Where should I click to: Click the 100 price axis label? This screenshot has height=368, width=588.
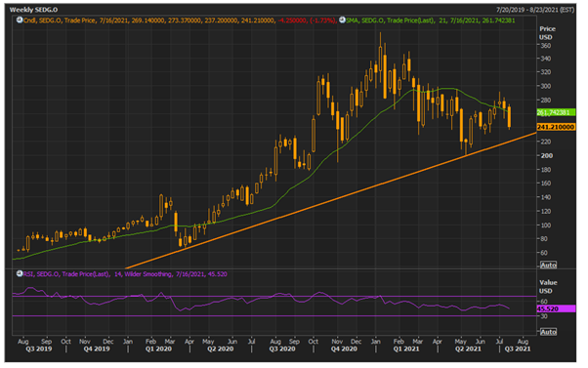(x=546, y=225)
